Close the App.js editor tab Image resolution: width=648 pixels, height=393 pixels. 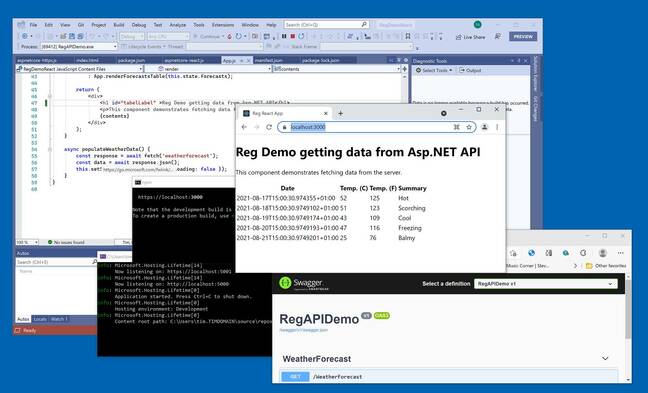point(248,61)
